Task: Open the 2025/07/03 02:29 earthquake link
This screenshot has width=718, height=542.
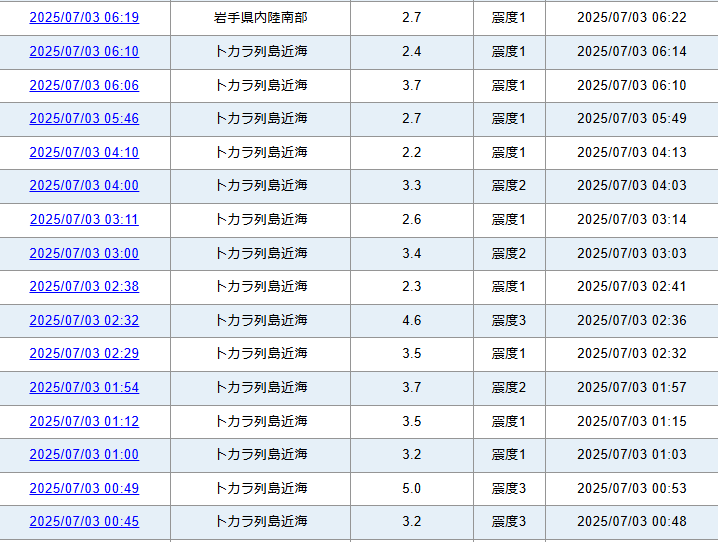Action: pyautogui.click(x=84, y=353)
